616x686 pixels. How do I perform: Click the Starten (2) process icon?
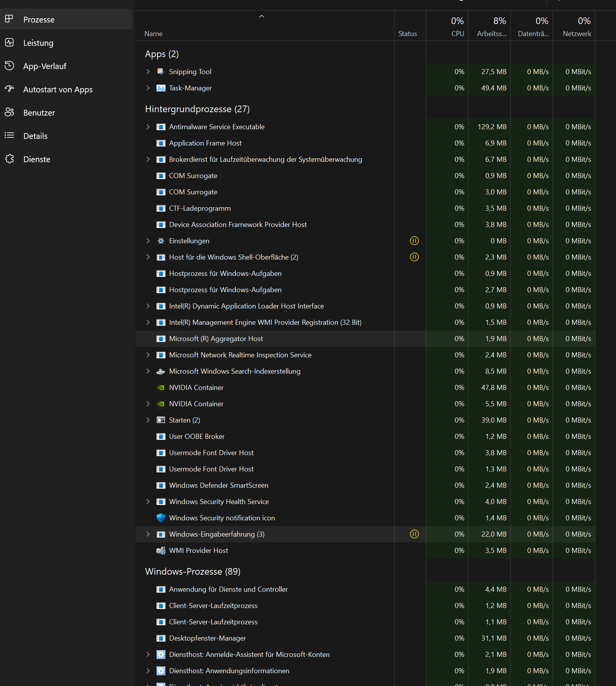pyautogui.click(x=161, y=420)
